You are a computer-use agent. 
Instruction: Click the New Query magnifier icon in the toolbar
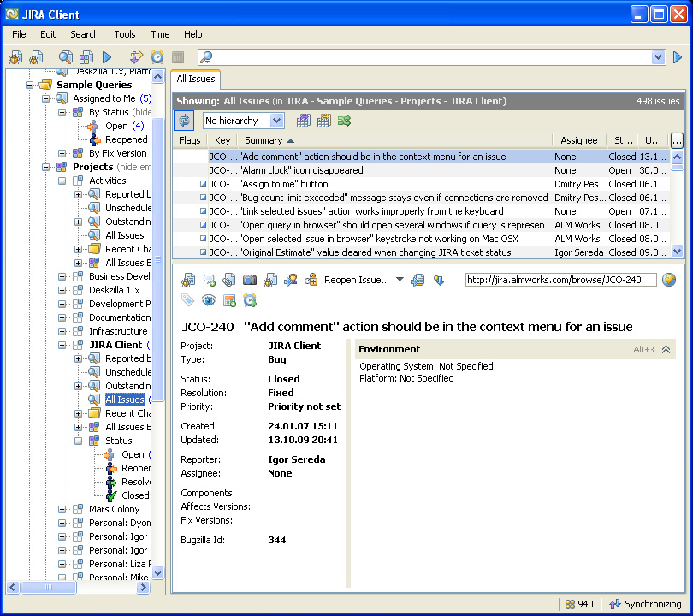coord(65,57)
